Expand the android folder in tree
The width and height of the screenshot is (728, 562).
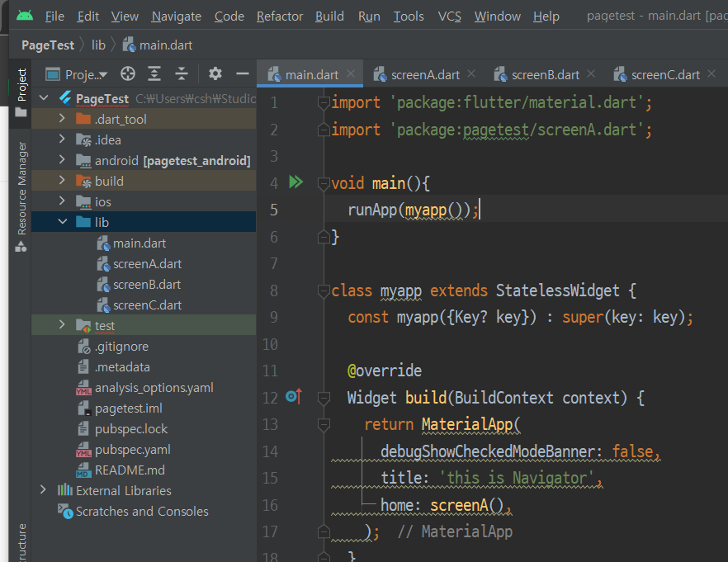pyautogui.click(x=62, y=160)
